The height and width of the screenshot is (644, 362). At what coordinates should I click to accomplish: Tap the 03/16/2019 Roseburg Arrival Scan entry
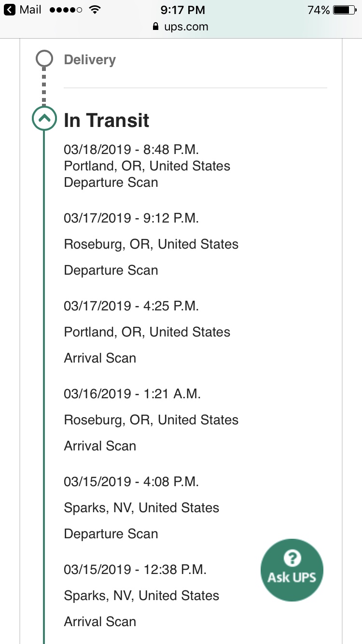tap(151, 420)
